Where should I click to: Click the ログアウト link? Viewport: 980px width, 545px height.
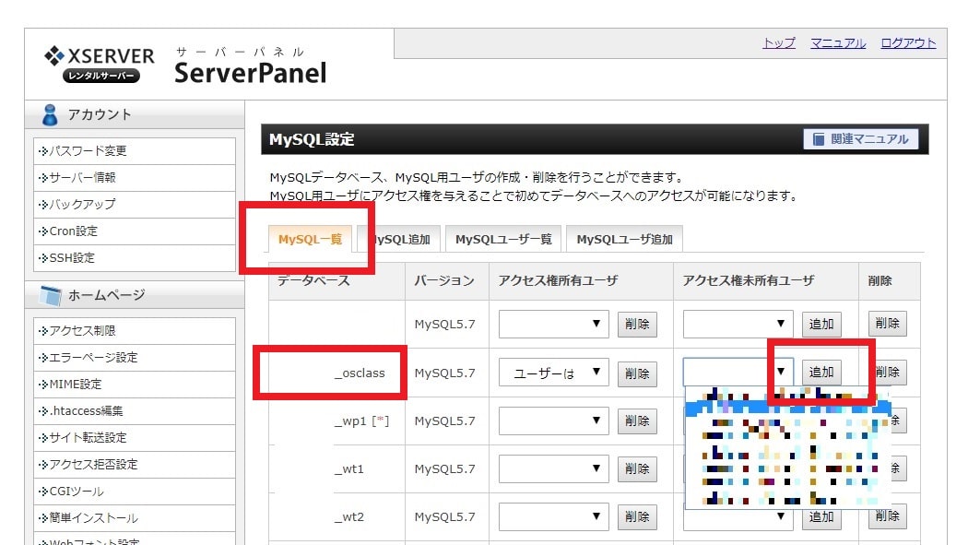click(x=907, y=43)
